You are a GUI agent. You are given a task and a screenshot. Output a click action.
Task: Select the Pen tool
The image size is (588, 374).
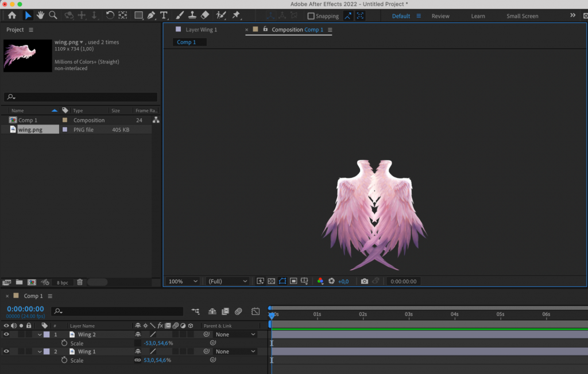[x=151, y=15]
